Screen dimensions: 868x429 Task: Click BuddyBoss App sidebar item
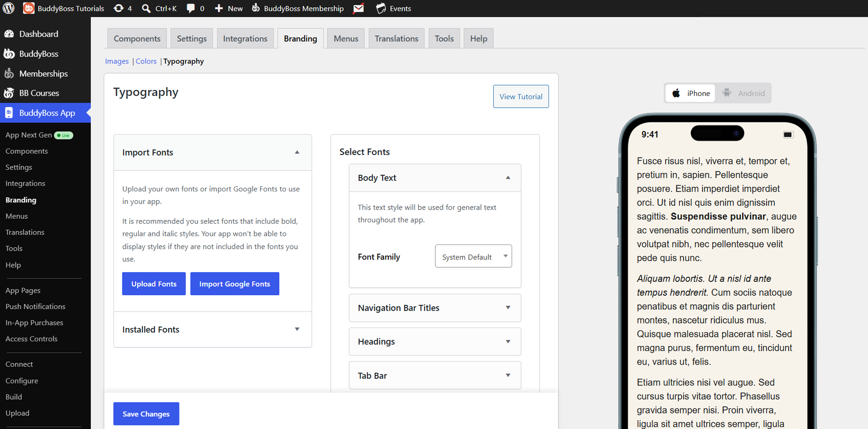point(45,113)
